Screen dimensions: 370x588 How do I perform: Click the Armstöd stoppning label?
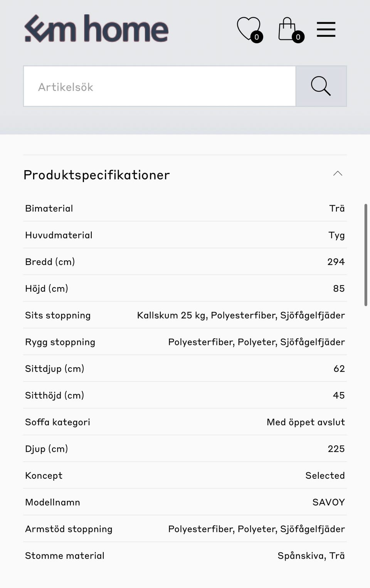coord(69,529)
